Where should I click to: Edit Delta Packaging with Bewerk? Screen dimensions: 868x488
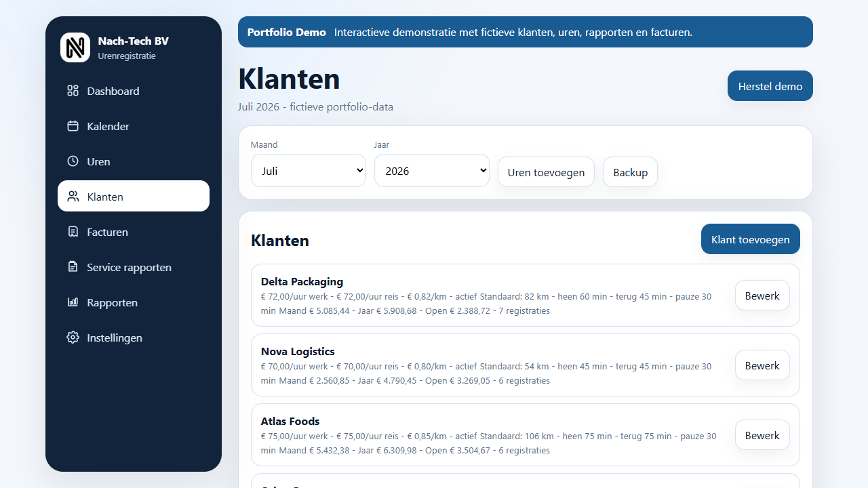point(762,296)
